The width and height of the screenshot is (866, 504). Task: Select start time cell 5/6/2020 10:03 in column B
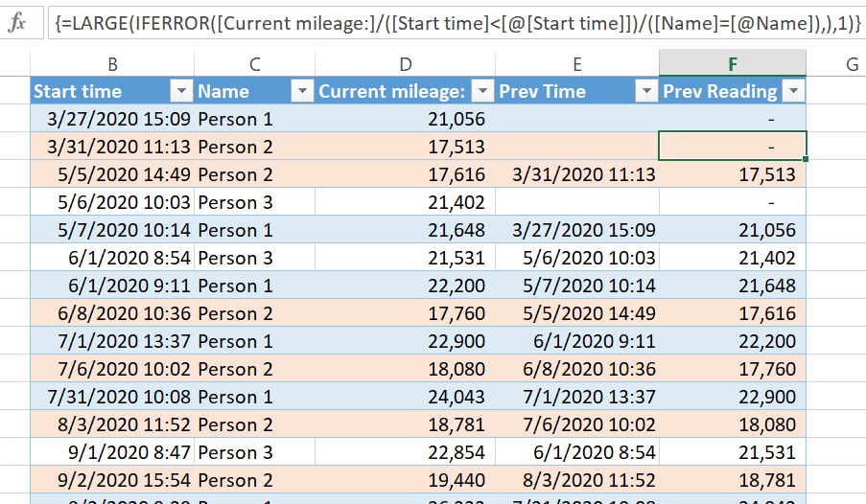(x=112, y=202)
